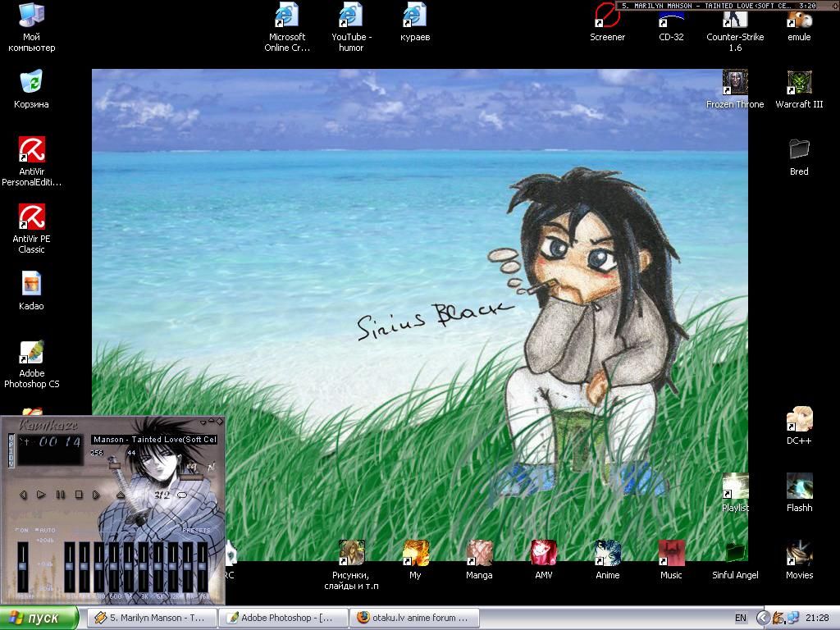Image resolution: width=840 pixels, height=630 pixels.
Task: Toggle the equalizer AUTO switch
Action: click(x=46, y=530)
